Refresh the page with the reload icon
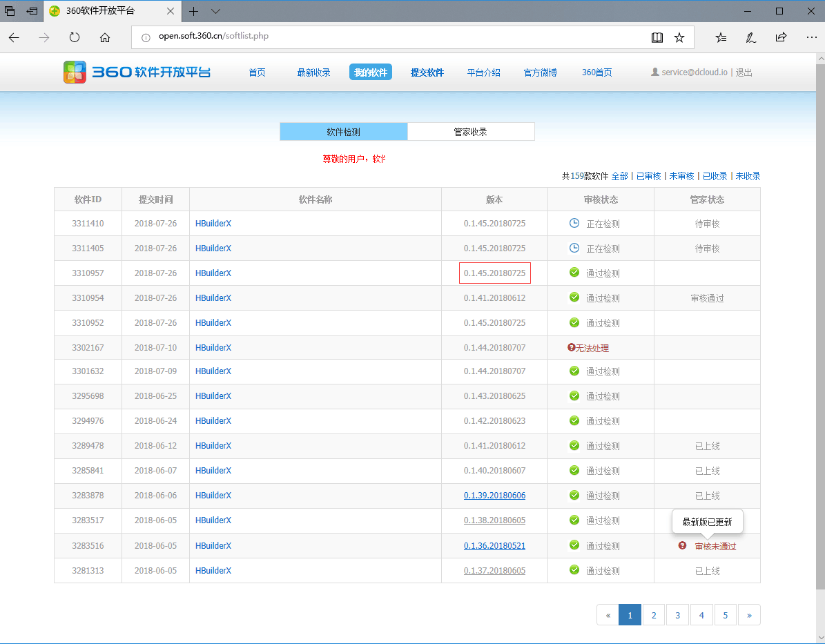The height and width of the screenshot is (644, 825). point(75,37)
